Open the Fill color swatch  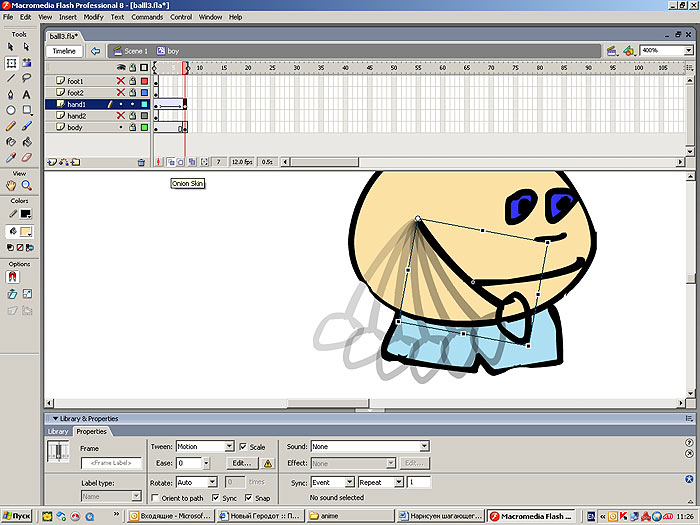(25, 231)
